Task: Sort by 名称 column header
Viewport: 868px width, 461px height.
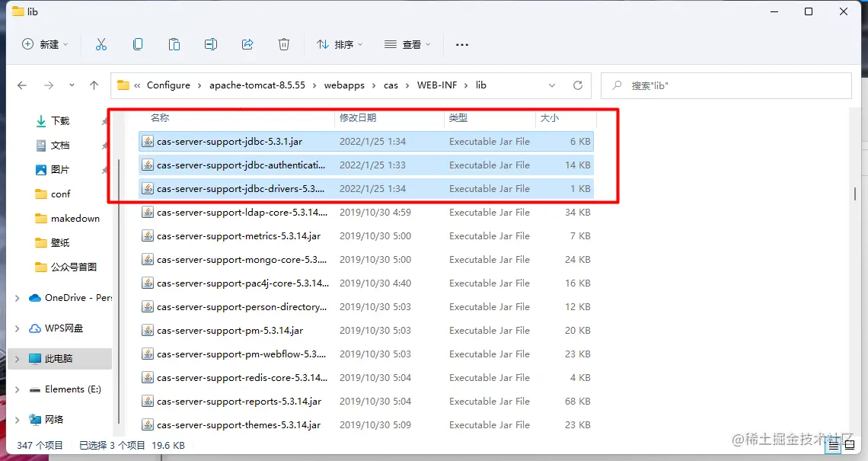Action: [160, 118]
